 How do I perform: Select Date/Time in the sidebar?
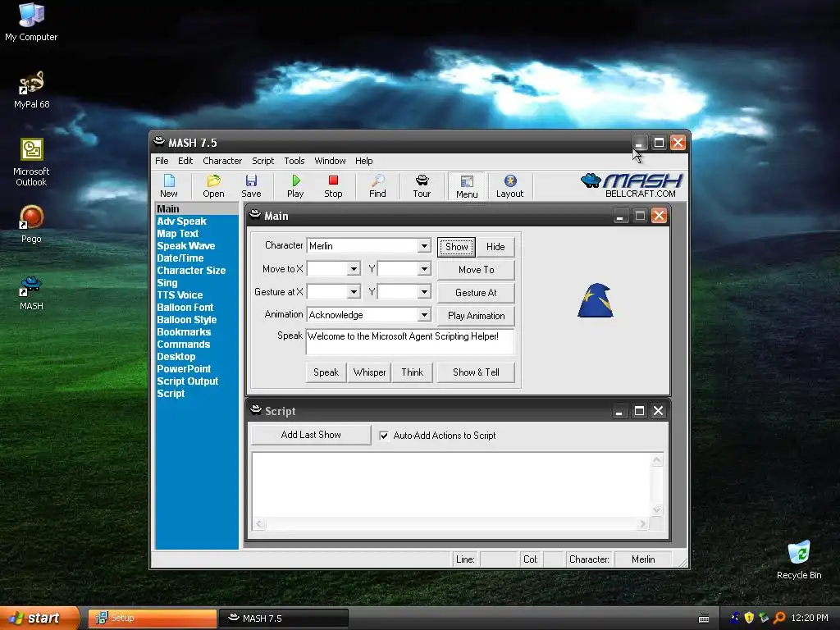(180, 258)
